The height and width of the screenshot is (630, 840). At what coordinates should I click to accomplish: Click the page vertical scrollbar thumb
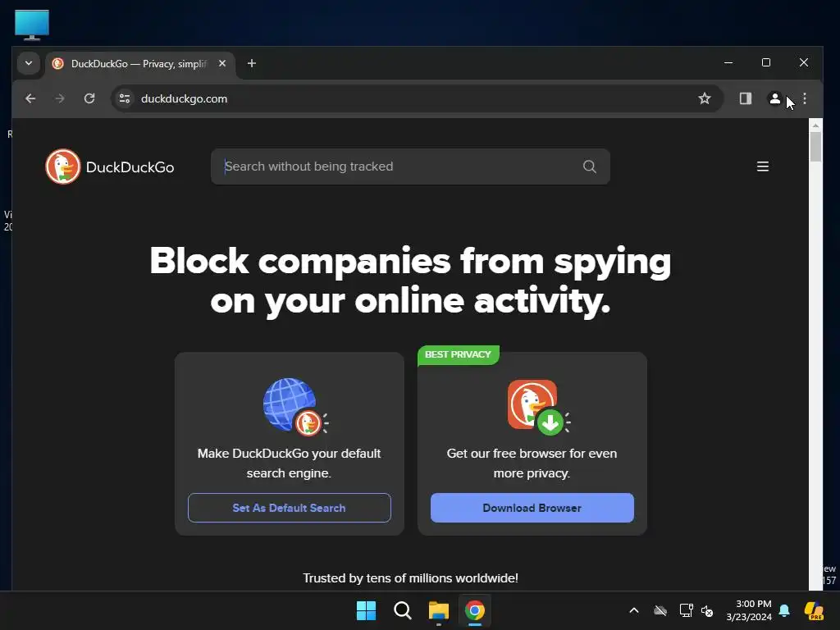tap(815, 146)
